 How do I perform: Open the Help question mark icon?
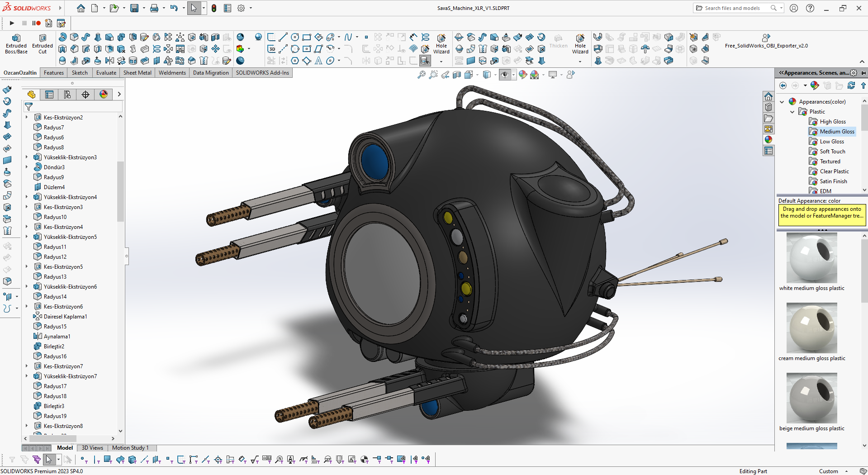pos(810,8)
